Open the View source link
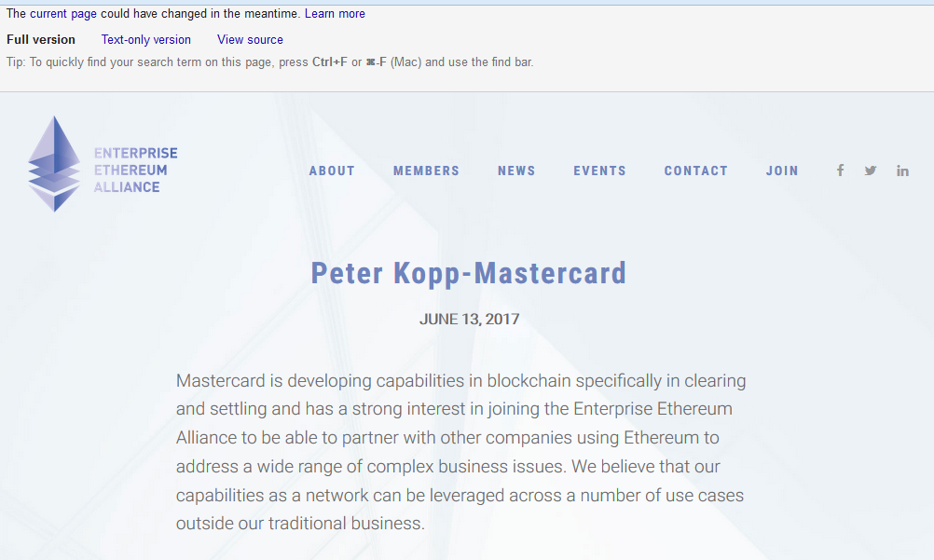The width and height of the screenshot is (934, 560). 250,40
